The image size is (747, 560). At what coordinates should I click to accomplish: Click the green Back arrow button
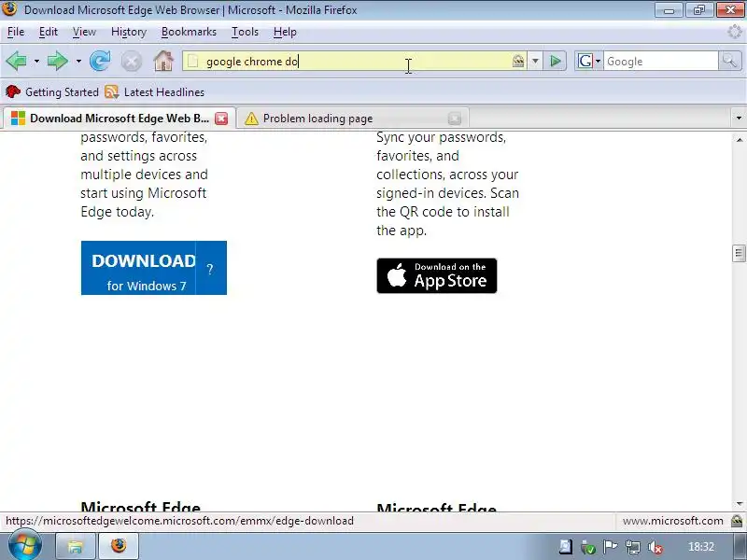tap(17, 62)
